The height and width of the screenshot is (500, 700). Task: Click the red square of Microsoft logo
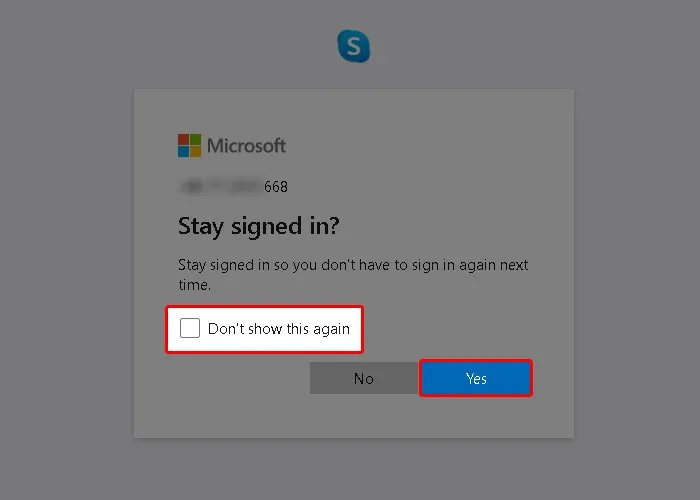183,139
